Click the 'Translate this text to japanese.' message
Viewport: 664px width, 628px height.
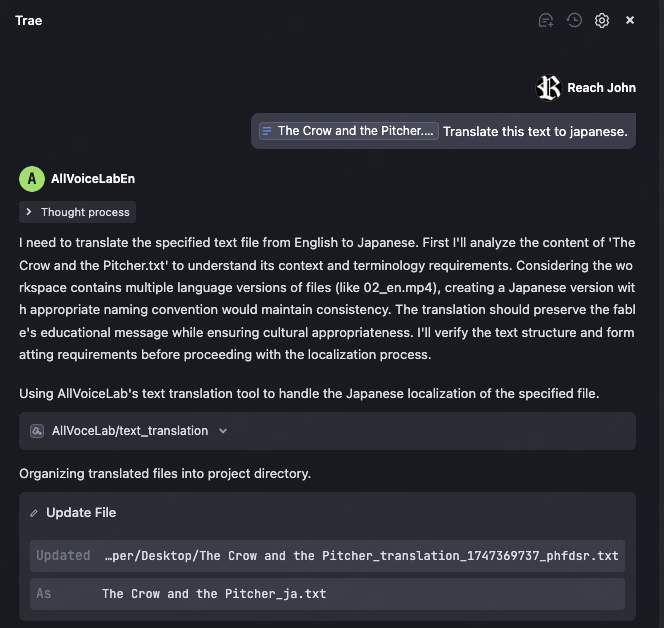[x=535, y=131]
